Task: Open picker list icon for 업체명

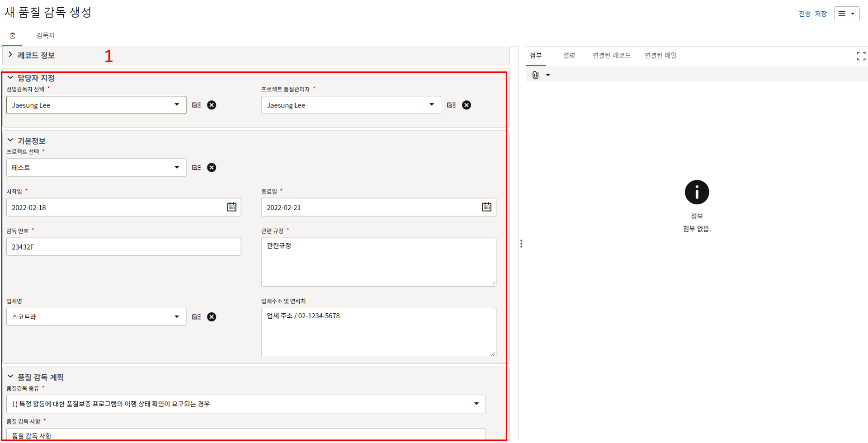Action: pyautogui.click(x=196, y=317)
